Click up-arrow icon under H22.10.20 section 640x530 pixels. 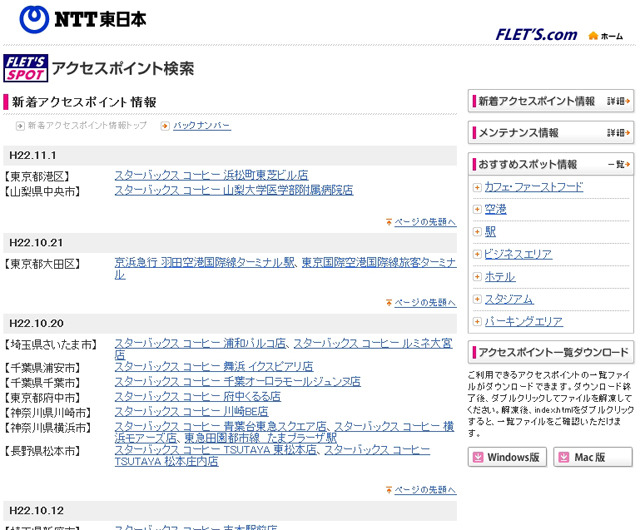tap(389, 489)
